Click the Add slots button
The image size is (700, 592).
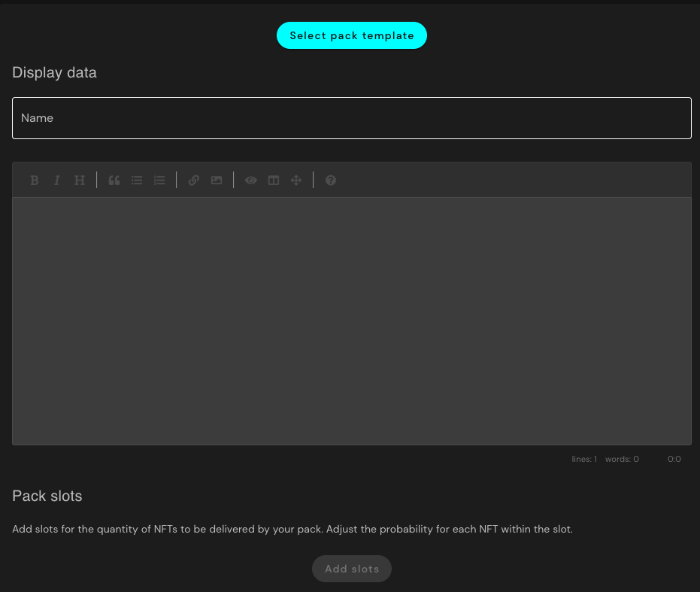pyautogui.click(x=352, y=569)
